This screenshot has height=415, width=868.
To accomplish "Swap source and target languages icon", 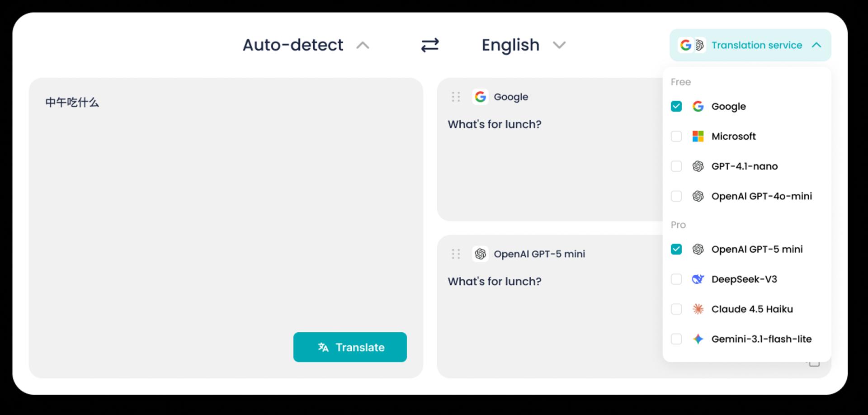I will [x=429, y=45].
